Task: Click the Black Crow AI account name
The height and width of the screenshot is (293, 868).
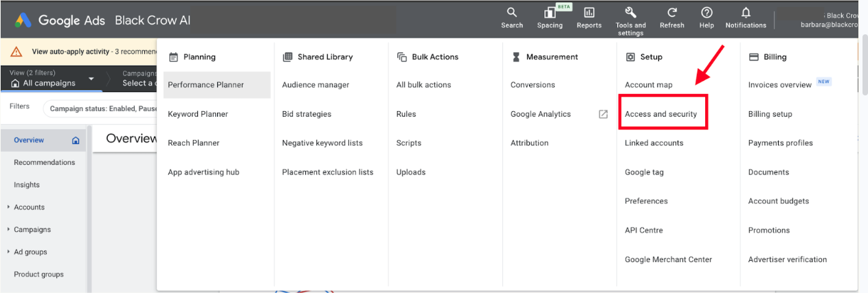Action: coord(153,21)
